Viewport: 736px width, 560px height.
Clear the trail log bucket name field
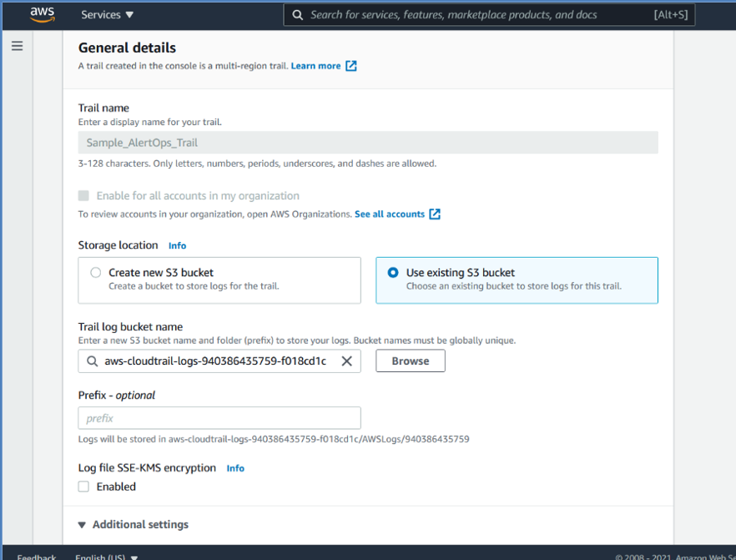(x=346, y=361)
